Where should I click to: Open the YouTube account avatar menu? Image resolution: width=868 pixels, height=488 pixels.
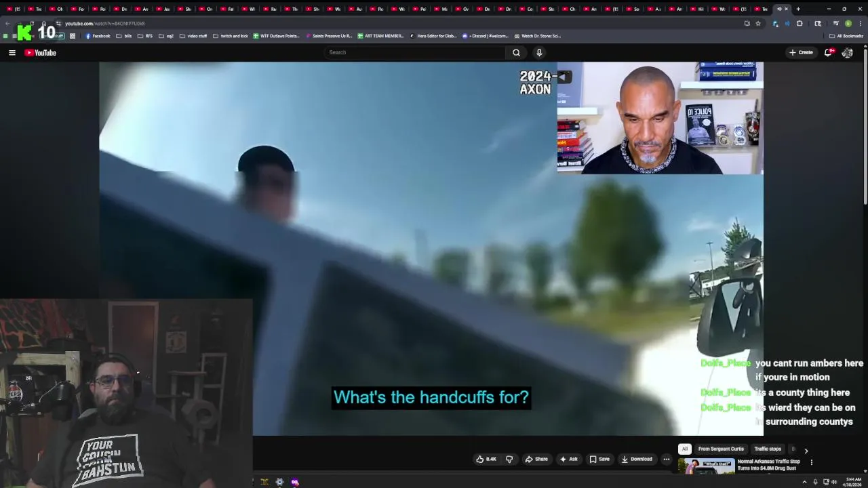pos(847,52)
